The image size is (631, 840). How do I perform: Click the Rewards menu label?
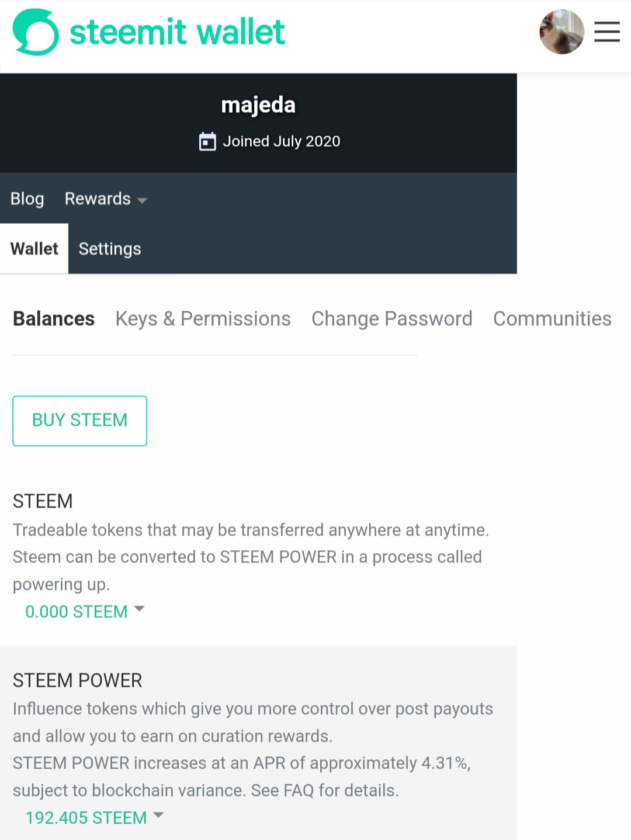coord(98,199)
